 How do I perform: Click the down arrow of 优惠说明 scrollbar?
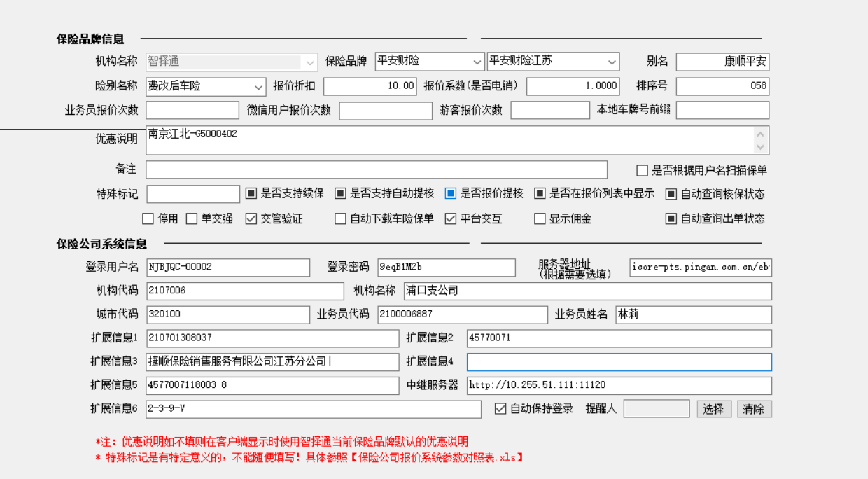point(761,147)
